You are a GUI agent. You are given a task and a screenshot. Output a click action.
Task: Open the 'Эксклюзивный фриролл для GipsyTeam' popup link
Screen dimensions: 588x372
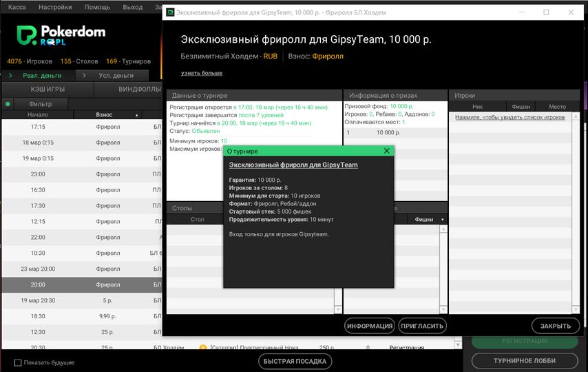pyautogui.click(x=293, y=165)
